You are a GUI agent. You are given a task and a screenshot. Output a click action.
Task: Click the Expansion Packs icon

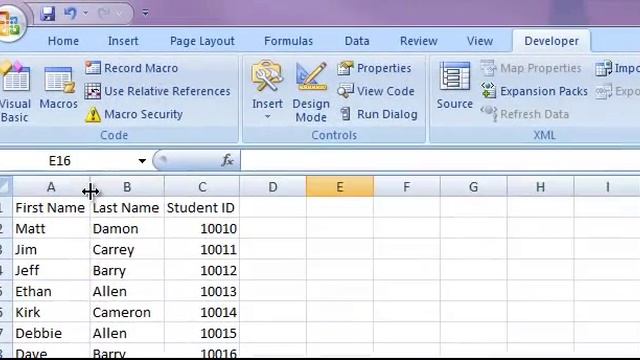(x=488, y=91)
